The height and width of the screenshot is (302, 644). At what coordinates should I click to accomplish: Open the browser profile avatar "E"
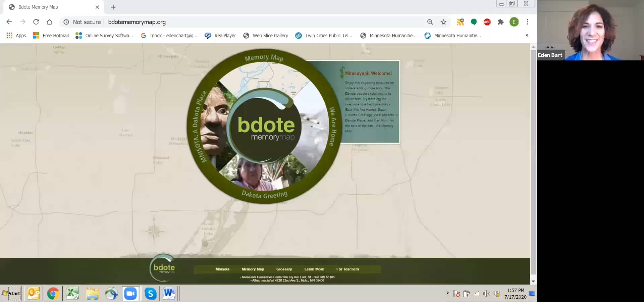pyautogui.click(x=514, y=22)
